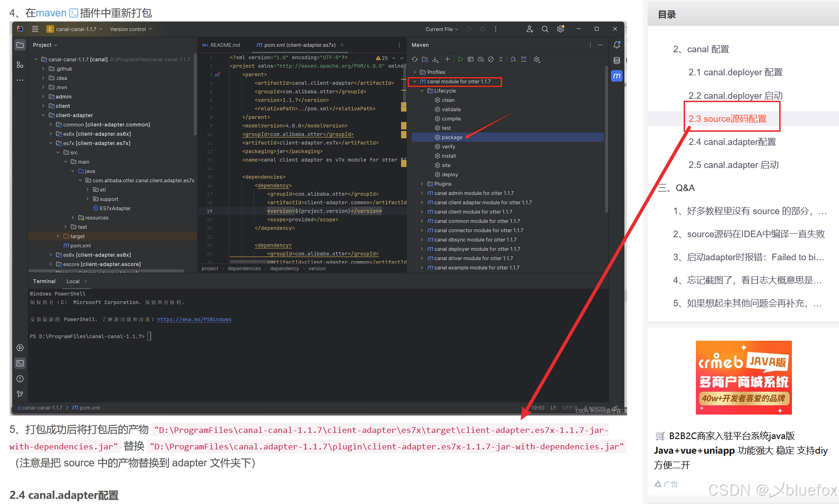This screenshot has width=839, height=504.
Task: Click the blue Maven tool window icon
Action: pyautogui.click(x=617, y=76)
